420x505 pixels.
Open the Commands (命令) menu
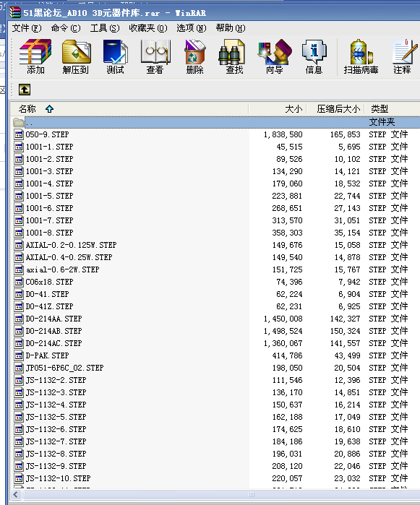pyautogui.click(x=66, y=28)
